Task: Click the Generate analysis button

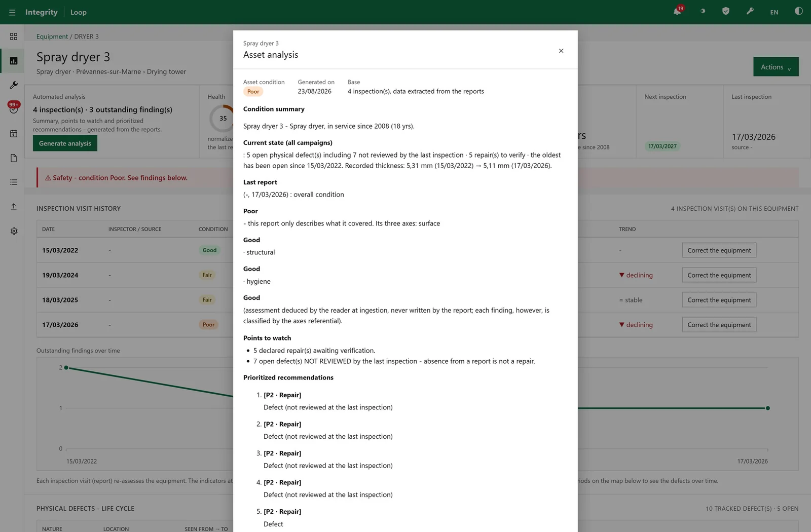Action: pyautogui.click(x=65, y=143)
